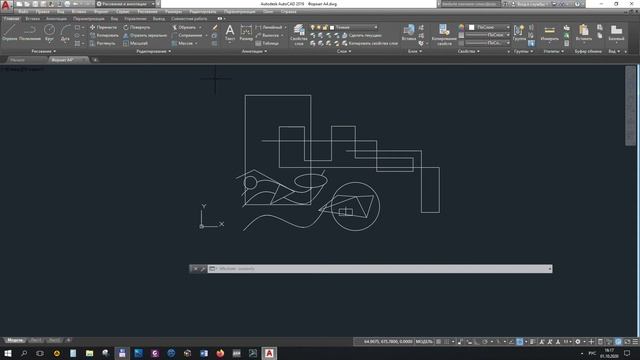The image size is (640, 360).
Task: Open Firefox from the taskbar
Action: coord(220,353)
